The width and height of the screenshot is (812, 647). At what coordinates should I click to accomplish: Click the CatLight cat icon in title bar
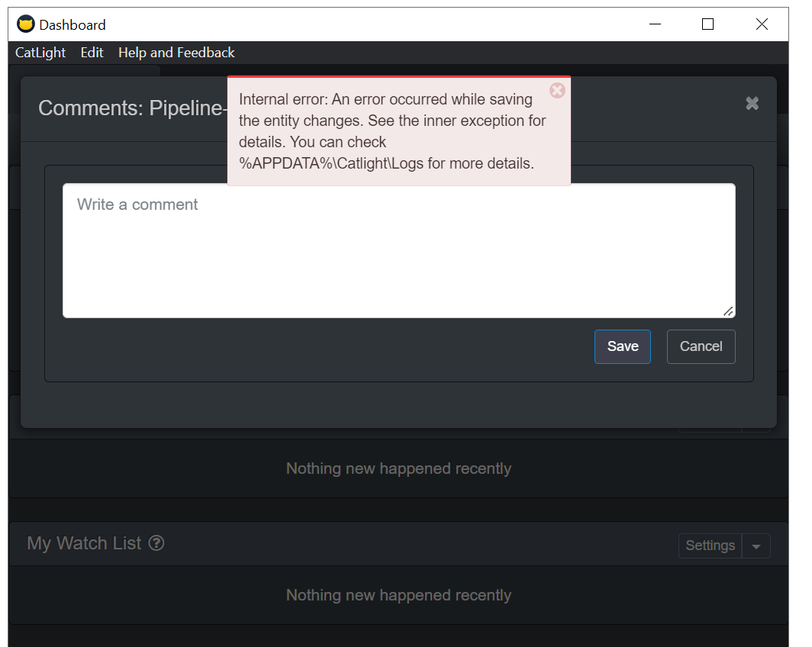coord(26,24)
